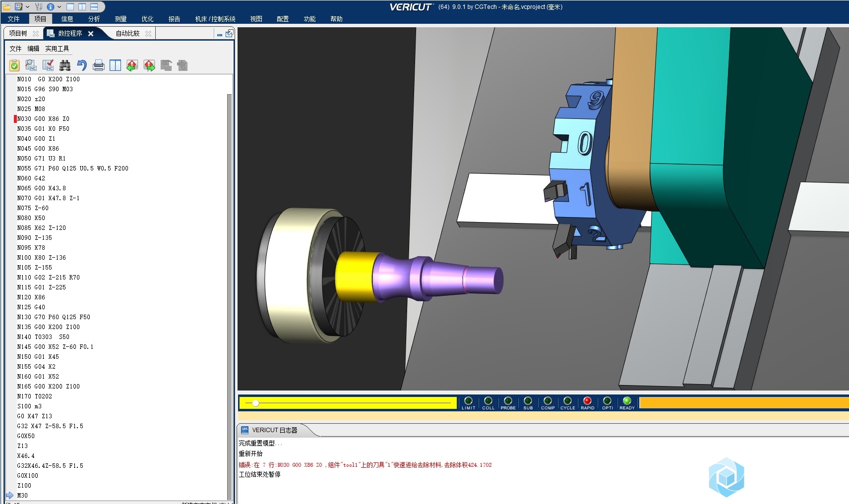Switch to the 项目树 tab
The width and height of the screenshot is (849, 504).
(x=18, y=33)
